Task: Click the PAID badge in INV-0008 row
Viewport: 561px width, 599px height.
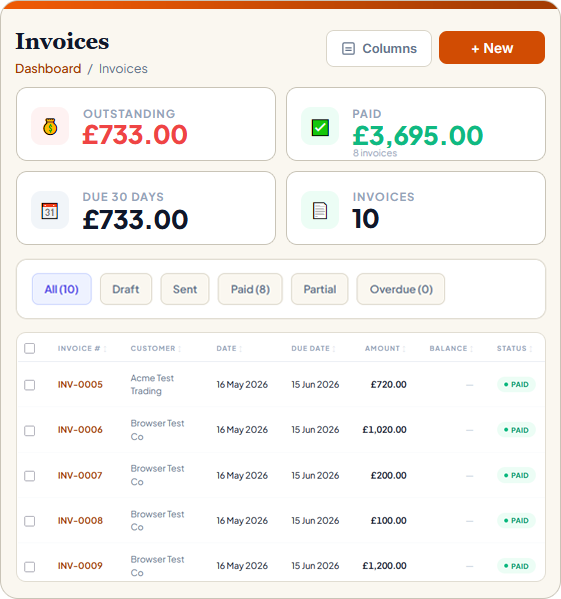Action: 516,520
